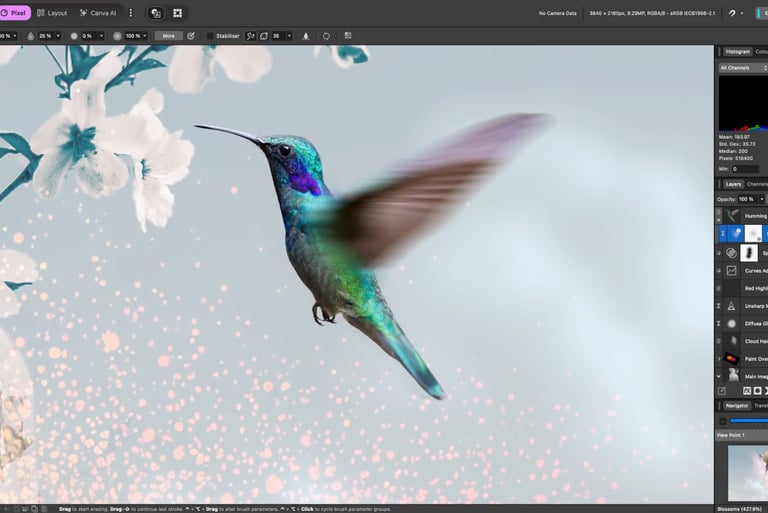The height and width of the screenshot is (513, 768).
Task: Click the flow droplet icon beside 25 %
Action: coord(30,36)
